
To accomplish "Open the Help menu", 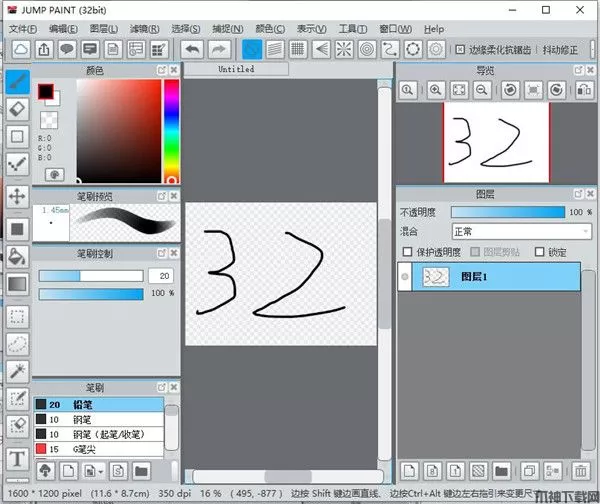I will click(x=434, y=29).
